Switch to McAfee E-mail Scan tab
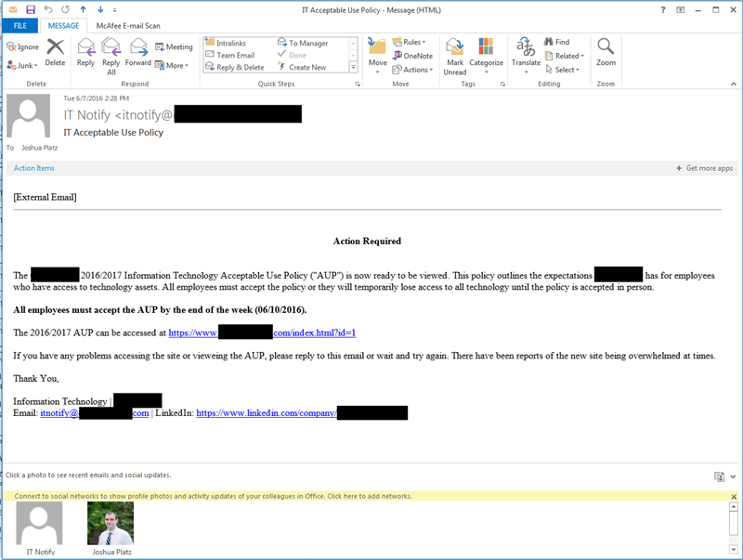 click(127, 26)
